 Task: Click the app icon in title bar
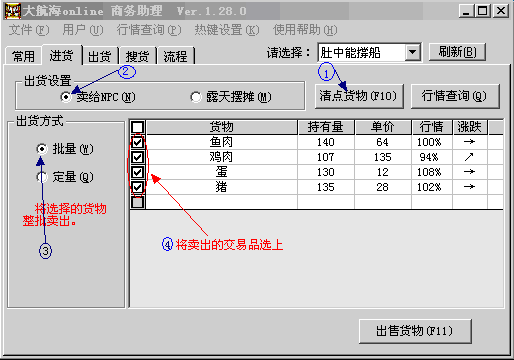click(13, 11)
